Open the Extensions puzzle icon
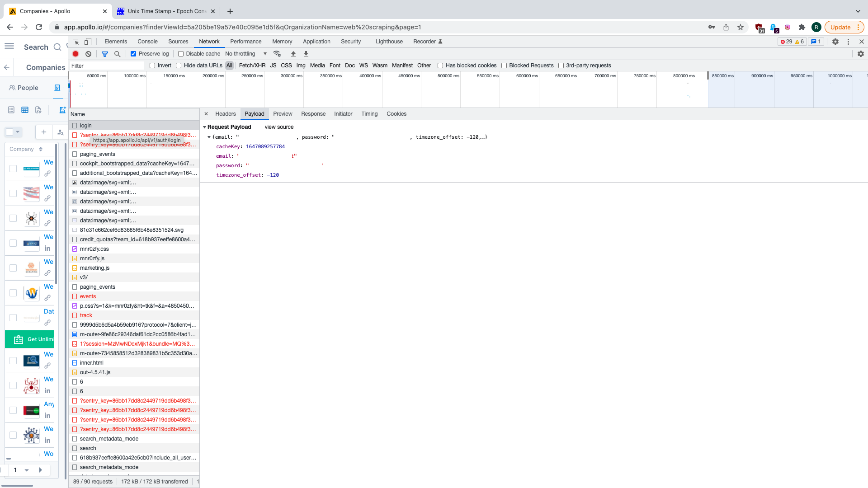Image resolution: width=868 pixels, height=488 pixels. tap(802, 27)
